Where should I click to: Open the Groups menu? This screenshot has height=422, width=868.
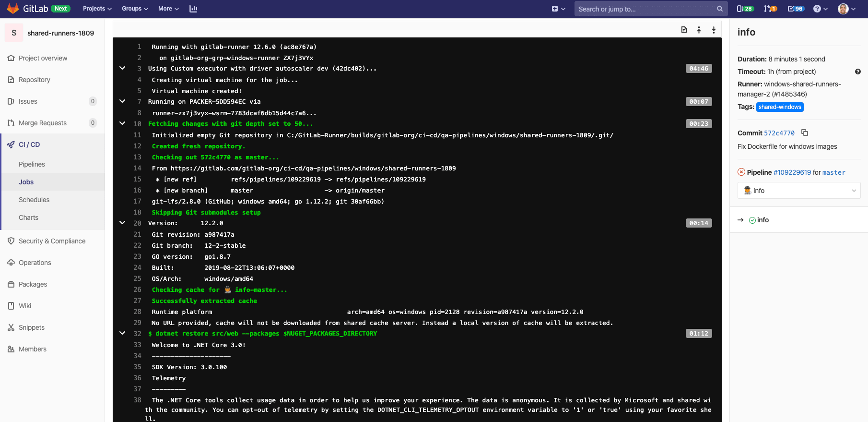tap(135, 9)
